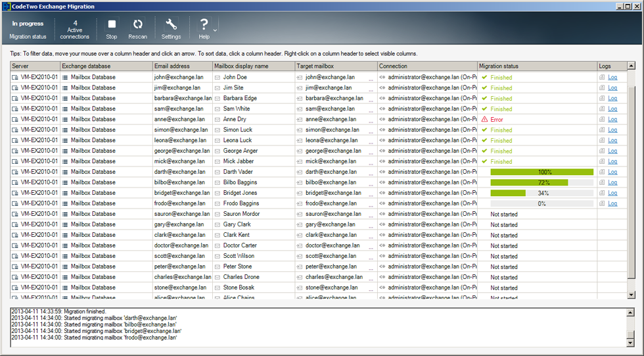This screenshot has height=356, width=644.
Task: Click the envelope icon beside Barbara Edge
Action: click(x=218, y=98)
